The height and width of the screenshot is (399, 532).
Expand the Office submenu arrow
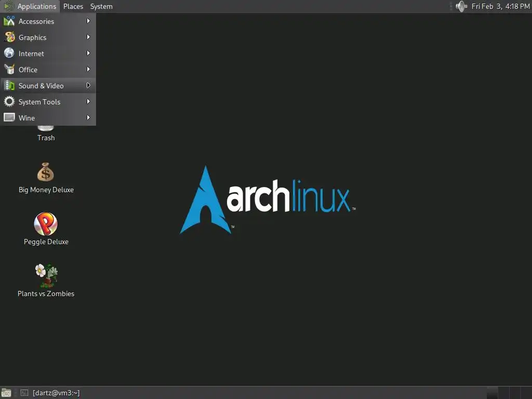tap(88, 69)
